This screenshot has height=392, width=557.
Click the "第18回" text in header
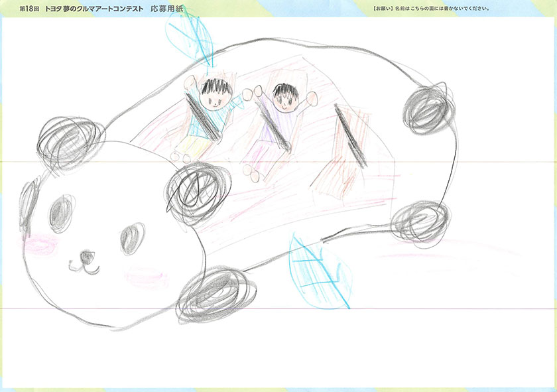pyautogui.click(x=29, y=9)
